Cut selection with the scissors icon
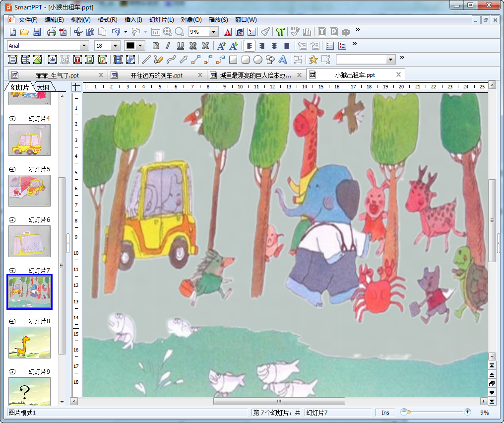 point(78,32)
